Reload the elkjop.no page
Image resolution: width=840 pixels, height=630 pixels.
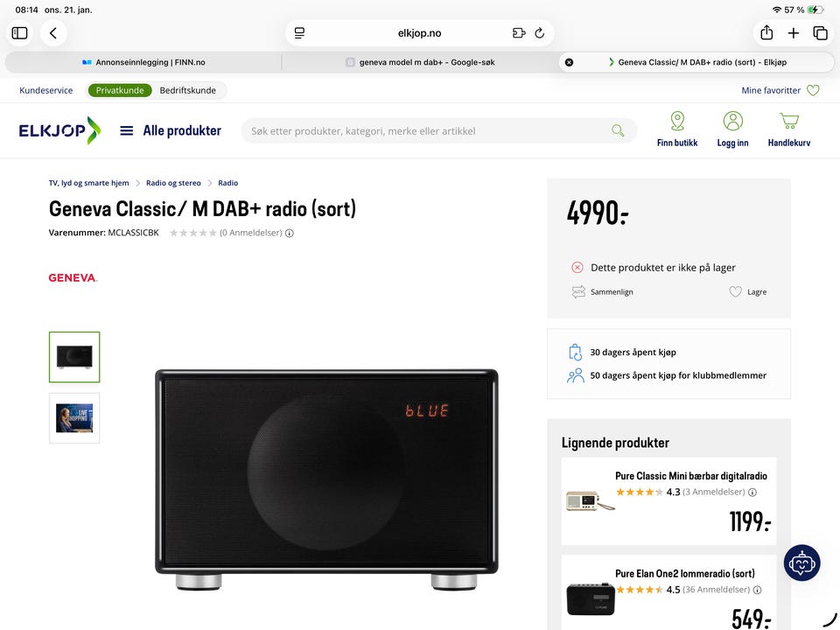(x=540, y=33)
